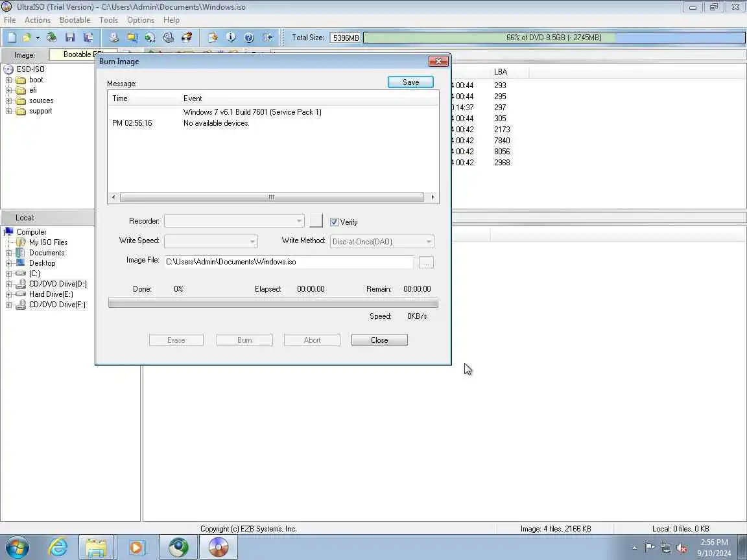This screenshot has height=560, width=747.
Task: Click the Save floppy disk toolbar icon
Action: point(70,38)
